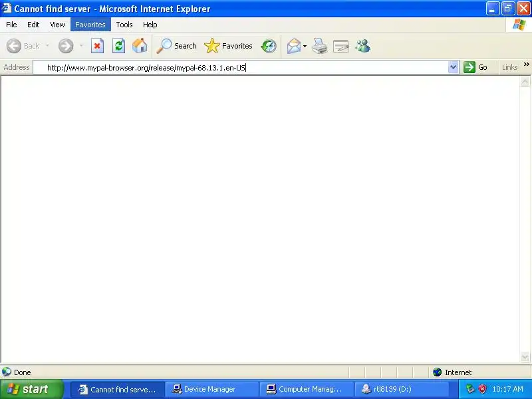
Task: Click the Edit page icon
Action: [341, 46]
